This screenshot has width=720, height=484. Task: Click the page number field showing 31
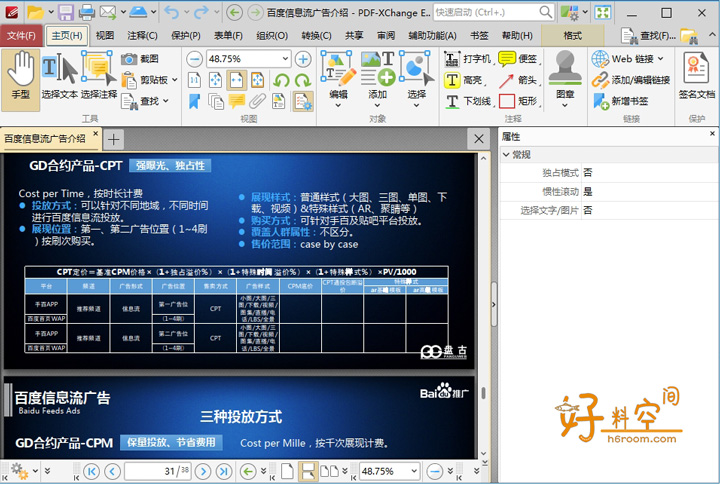(158, 471)
